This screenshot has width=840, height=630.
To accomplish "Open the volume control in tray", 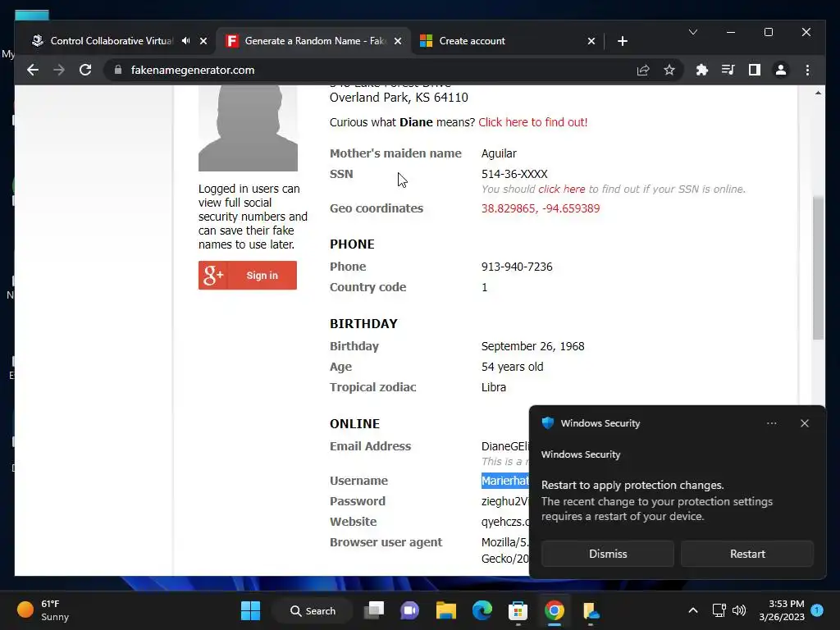I will click(x=739, y=610).
